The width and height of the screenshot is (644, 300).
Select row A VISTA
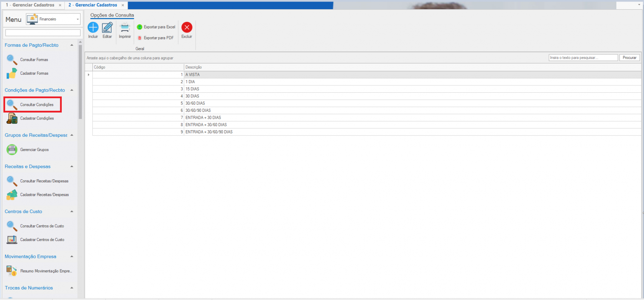(x=366, y=75)
